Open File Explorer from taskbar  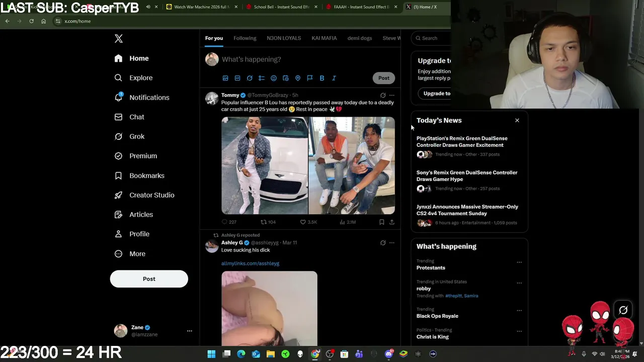tap(271, 354)
